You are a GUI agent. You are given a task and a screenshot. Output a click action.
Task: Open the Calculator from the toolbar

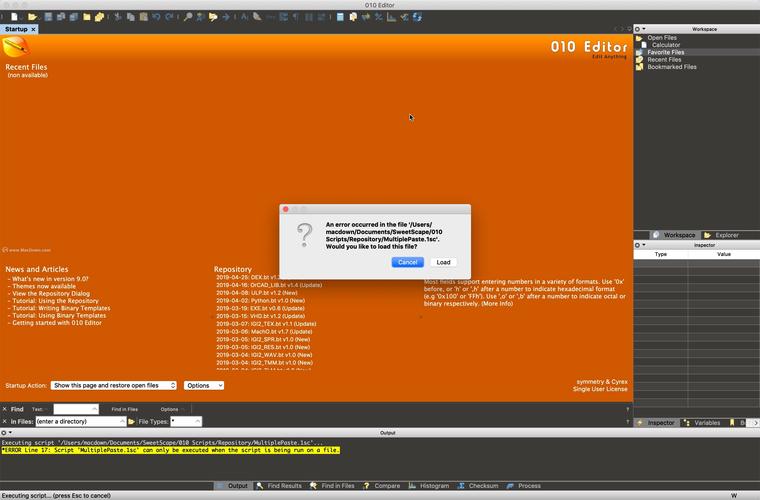tap(340, 17)
